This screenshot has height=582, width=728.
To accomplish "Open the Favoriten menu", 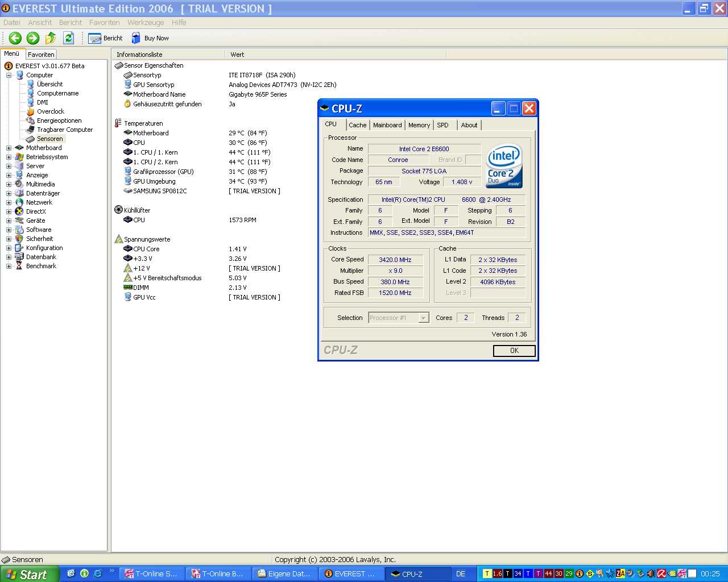I will (x=104, y=23).
